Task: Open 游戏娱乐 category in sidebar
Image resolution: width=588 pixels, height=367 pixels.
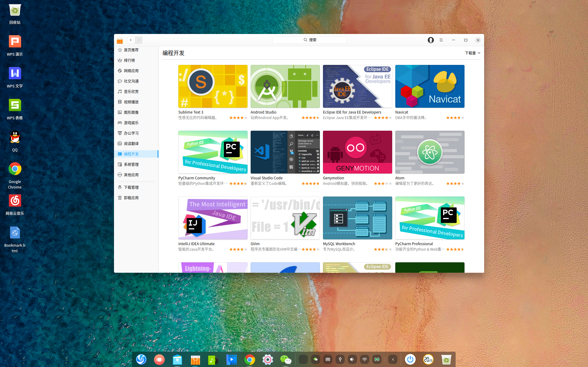Action: tap(131, 123)
